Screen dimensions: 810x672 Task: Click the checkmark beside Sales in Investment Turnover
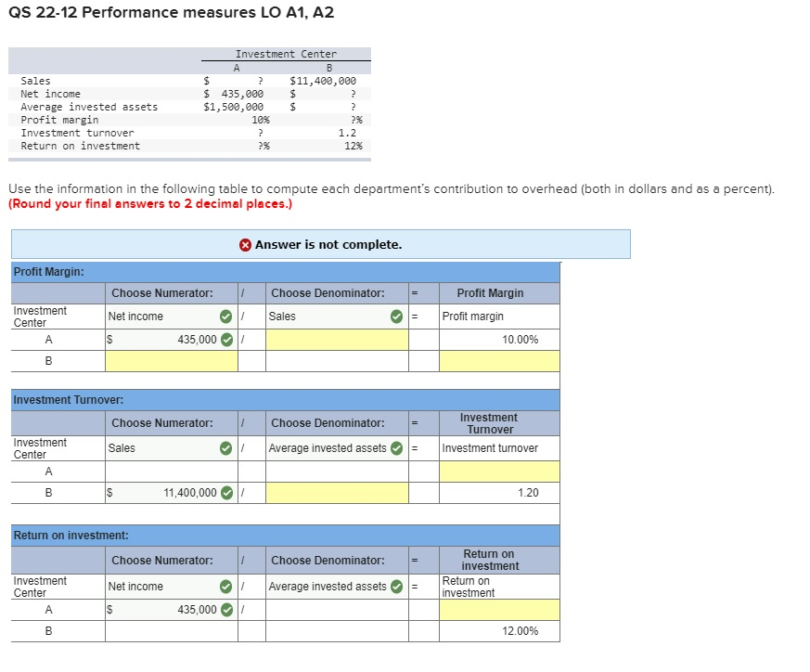226,448
